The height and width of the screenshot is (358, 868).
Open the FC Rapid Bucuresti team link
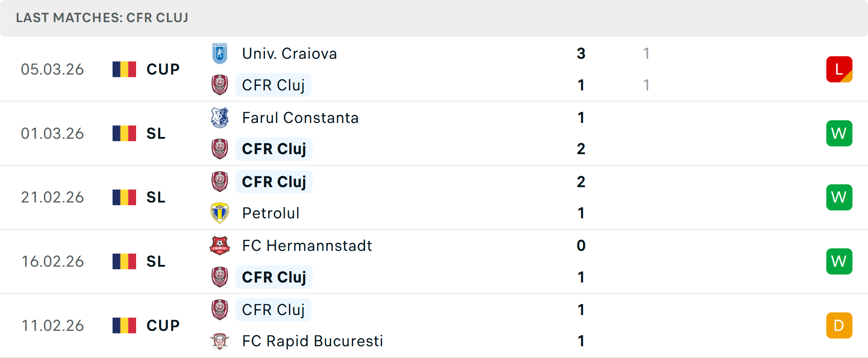coord(312,341)
